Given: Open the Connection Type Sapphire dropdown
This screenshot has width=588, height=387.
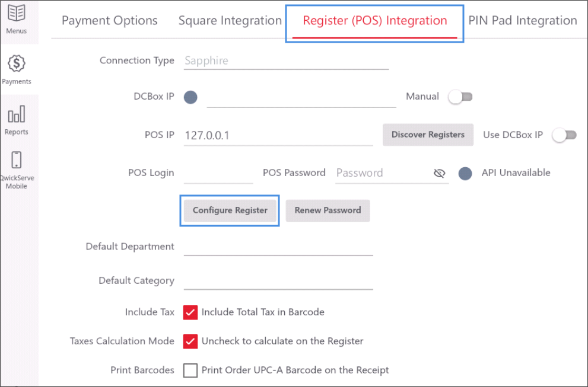Looking at the screenshot, I should [x=286, y=60].
